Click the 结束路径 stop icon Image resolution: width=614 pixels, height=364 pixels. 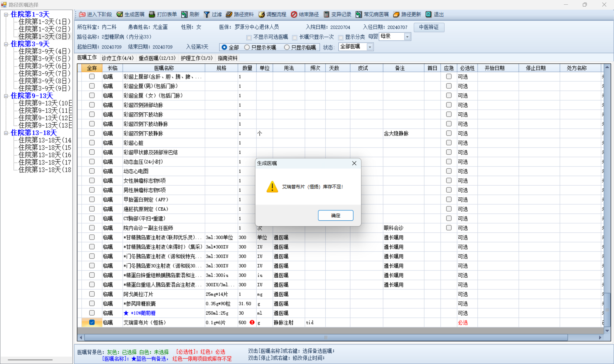point(294,15)
